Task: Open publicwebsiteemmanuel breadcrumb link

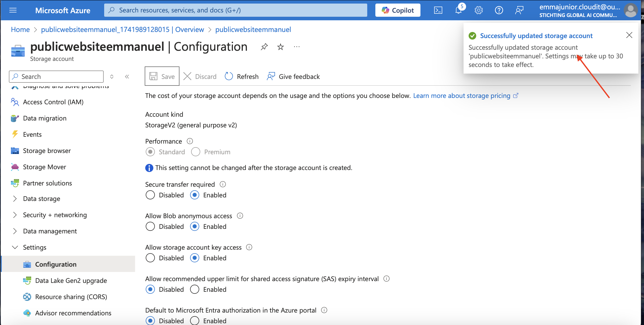Action: coord(253,29)
